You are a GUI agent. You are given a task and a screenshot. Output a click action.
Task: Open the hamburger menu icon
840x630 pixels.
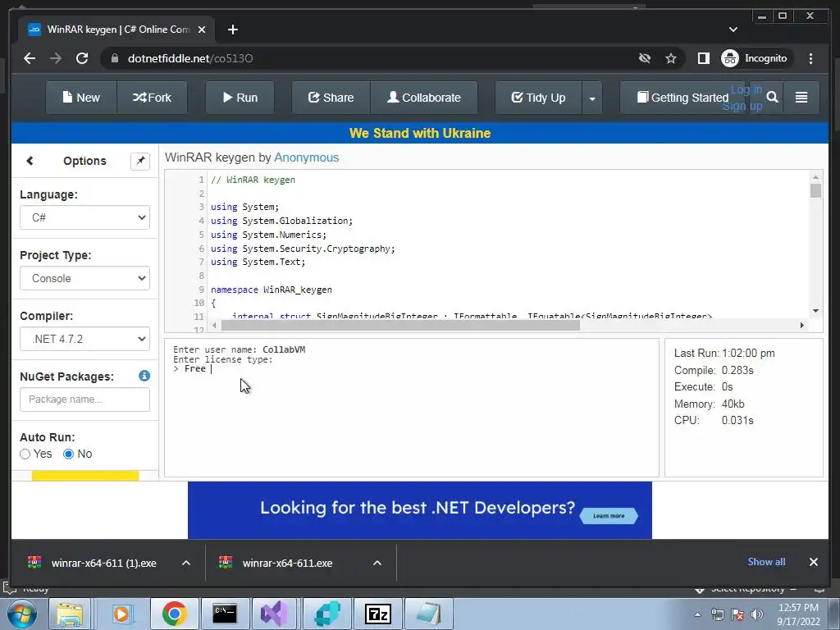click(x=801, y=98)
